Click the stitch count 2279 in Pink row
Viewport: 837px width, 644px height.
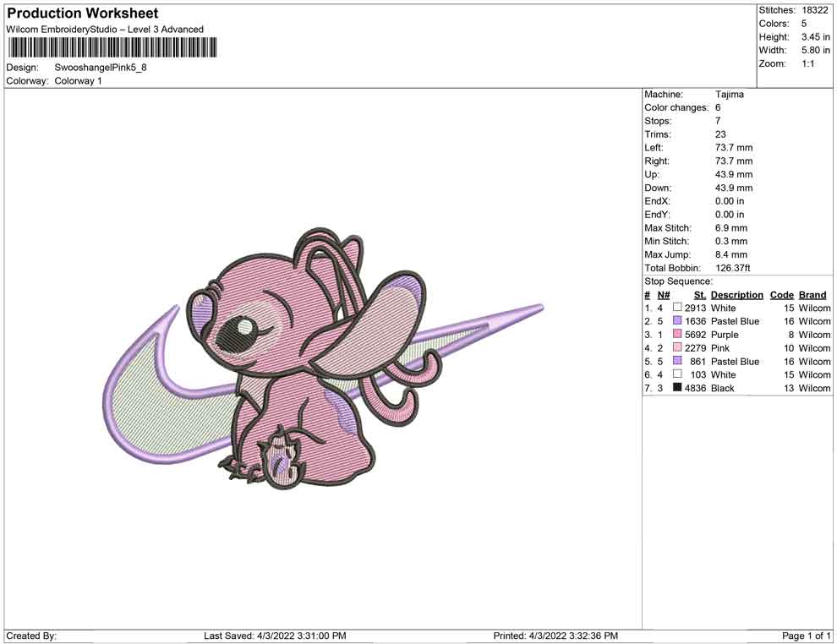[x=696, y=348]
